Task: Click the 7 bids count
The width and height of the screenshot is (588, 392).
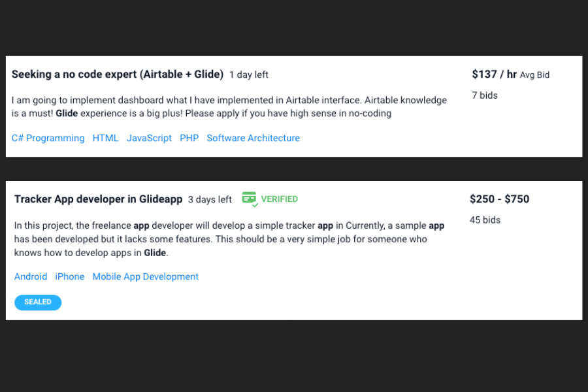Action: click(x=485, y=95)
